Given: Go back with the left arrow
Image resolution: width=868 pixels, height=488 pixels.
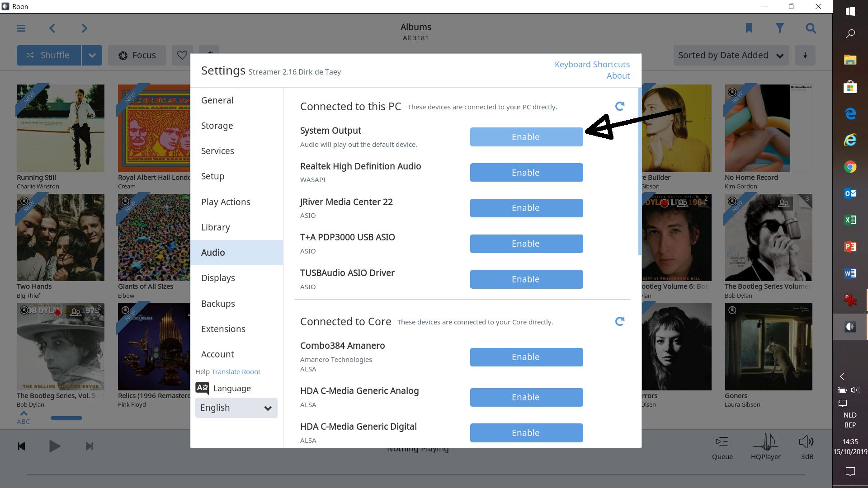Looking at the screenshot, I should [52, 28].
